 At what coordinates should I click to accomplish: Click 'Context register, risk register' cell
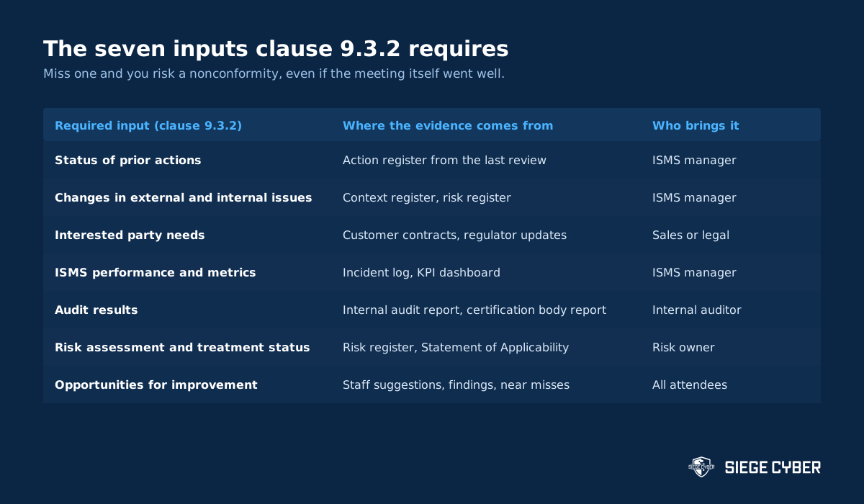tap(427, 197)
